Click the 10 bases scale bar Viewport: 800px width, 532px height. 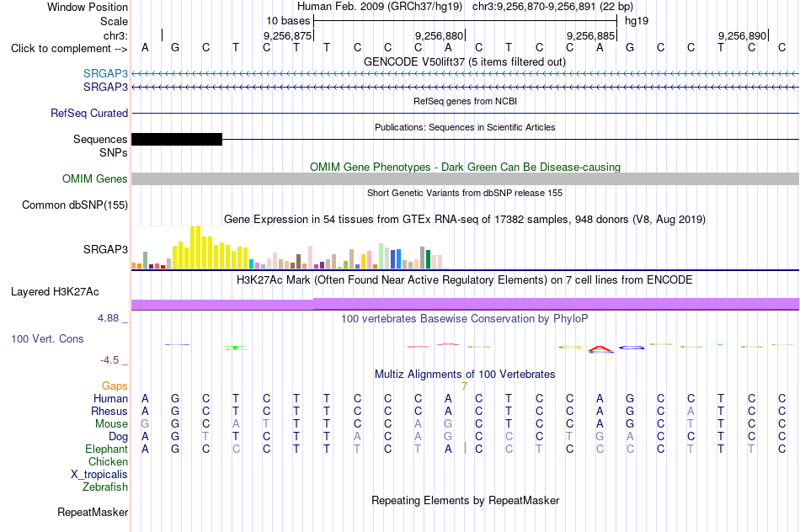click(x=465, y=21)
